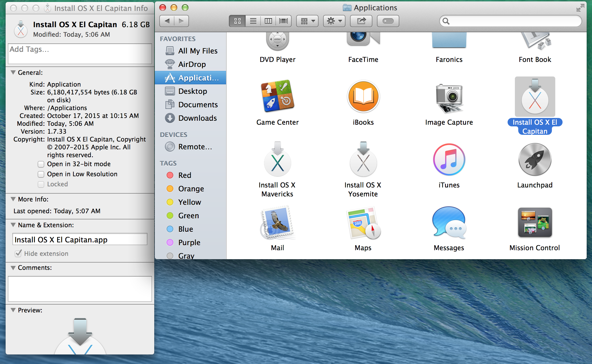Open the iBooks app icon
The width and height of the screenshot is (592, 364).
363,97
